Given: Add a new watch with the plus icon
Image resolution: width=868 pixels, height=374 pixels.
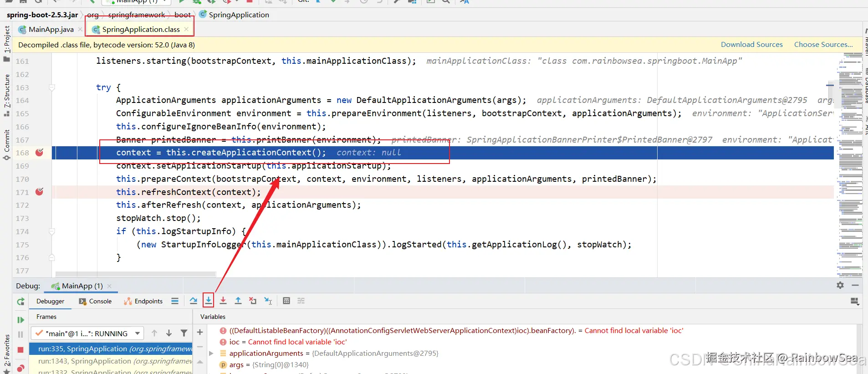Looking at the screenshot, I should pos(200,332).
